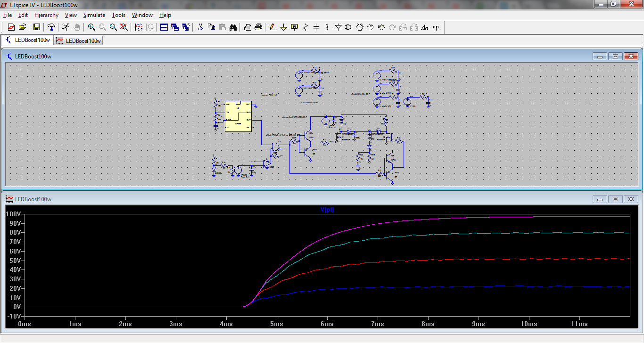Select the Cut scissors tool

[x=200, y=27]
